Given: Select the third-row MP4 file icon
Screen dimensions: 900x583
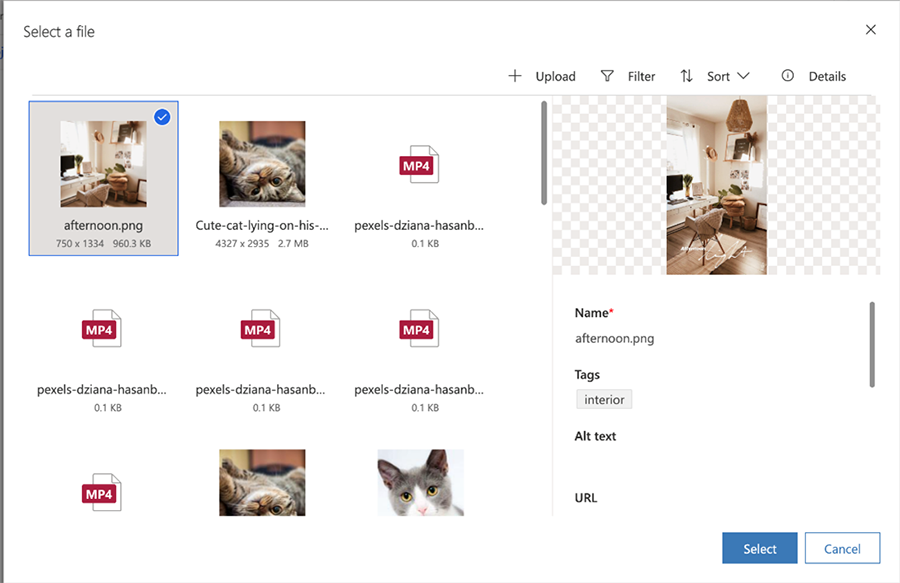Looking at the screenshot, I should (102, 493).
